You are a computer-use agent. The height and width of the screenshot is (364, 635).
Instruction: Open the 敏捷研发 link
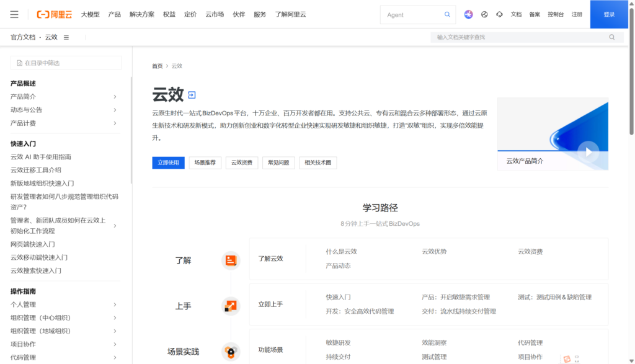tap(338, 342)
